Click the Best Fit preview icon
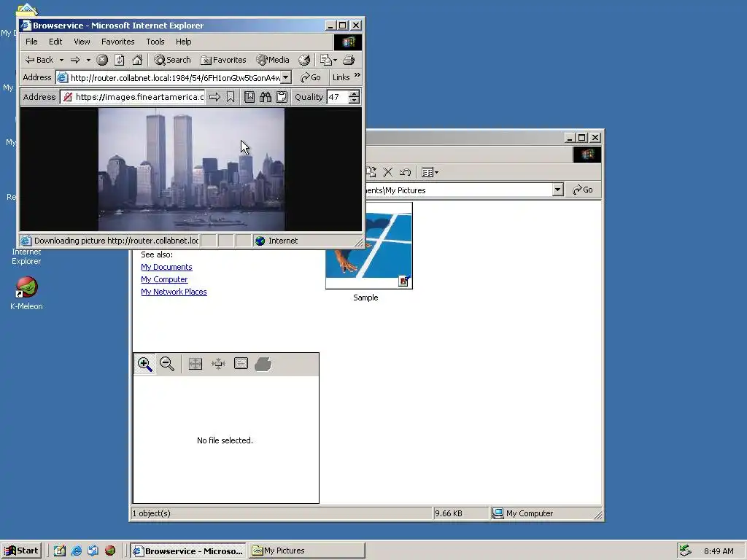The height and width of the screenshot is (560, 747). point(196,365)
